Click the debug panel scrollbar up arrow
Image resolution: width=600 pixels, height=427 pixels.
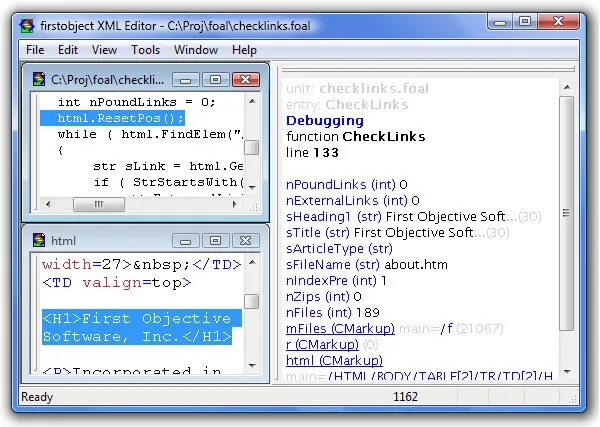coord(567,88)
